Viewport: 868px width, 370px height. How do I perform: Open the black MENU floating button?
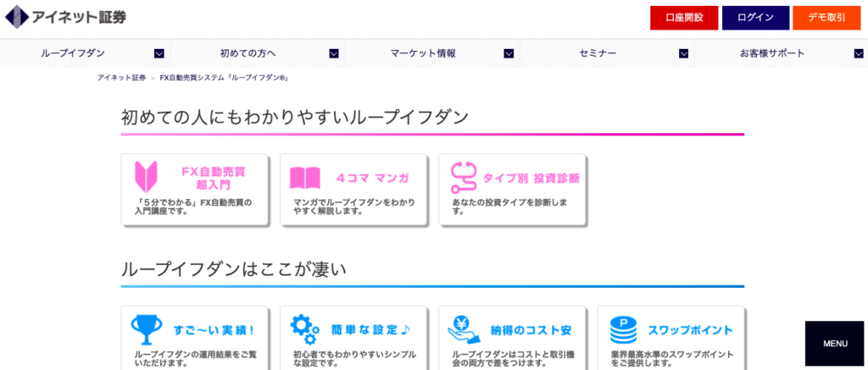pos(835,344)
